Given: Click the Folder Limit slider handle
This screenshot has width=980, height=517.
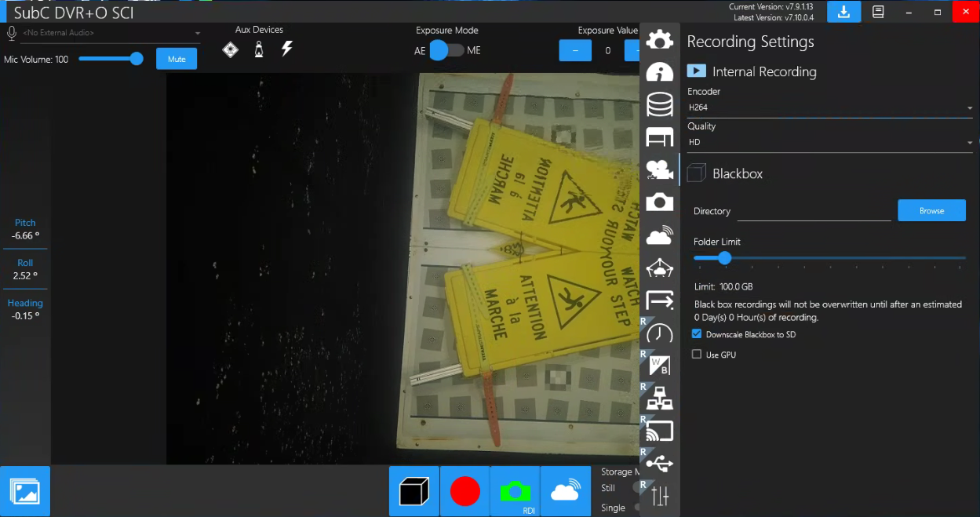Looking at the screenshot, I should pyautogui.click(x=725, y=257).
